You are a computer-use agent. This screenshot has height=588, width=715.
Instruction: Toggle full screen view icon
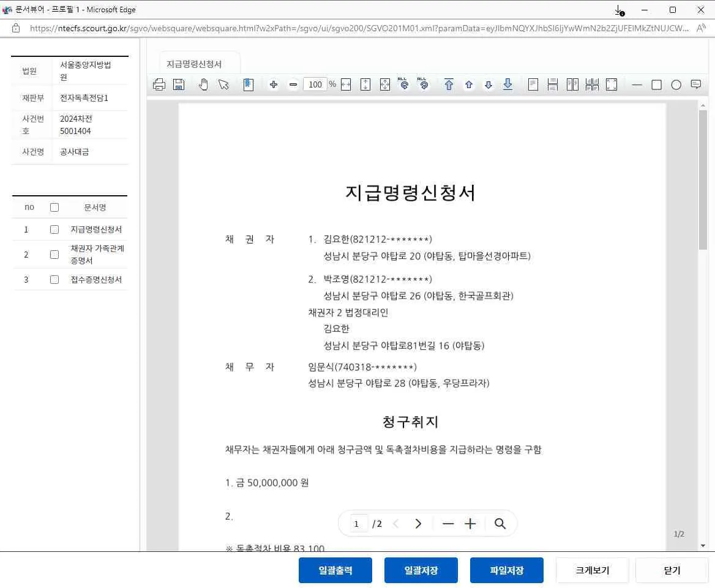click(612, 84)
